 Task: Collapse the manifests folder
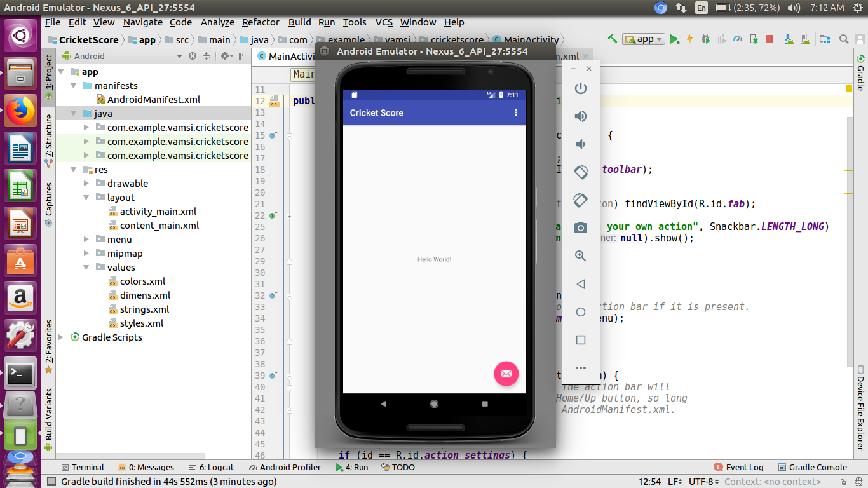(74, 86)
